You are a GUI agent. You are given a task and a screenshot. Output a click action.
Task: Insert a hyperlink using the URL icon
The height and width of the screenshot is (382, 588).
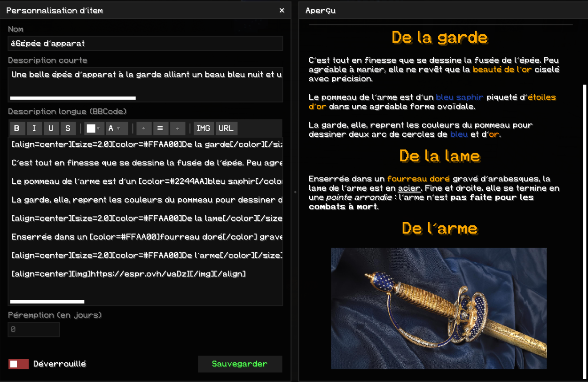(226, 128)
